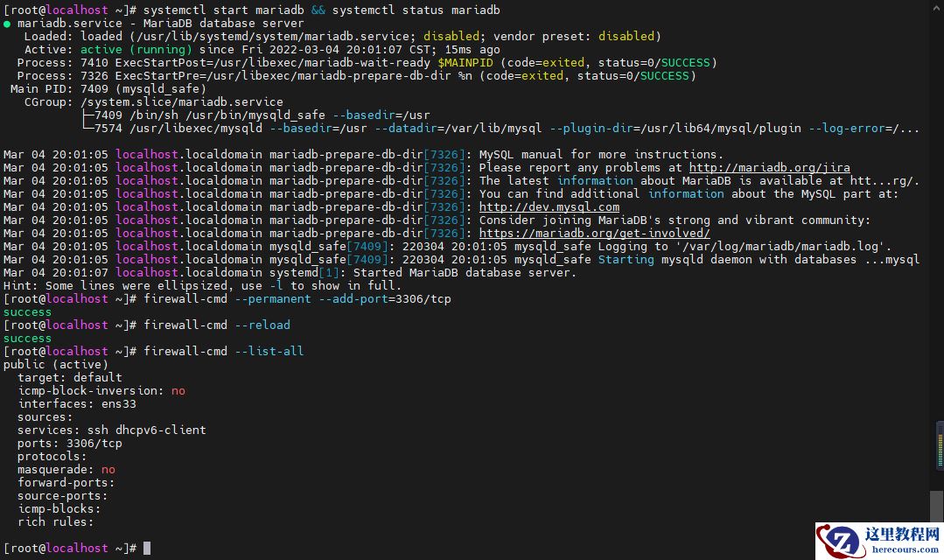The width and height of the screenshot is (944, 560).
Task: Click 'Started MariaDB database server.' log line
Action: coord(465,273)
